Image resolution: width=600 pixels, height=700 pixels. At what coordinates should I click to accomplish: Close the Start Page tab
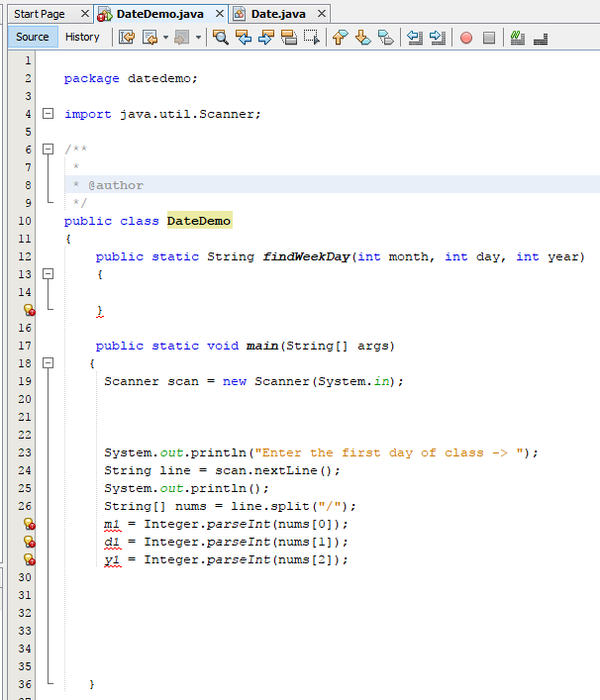pos(85,14)
